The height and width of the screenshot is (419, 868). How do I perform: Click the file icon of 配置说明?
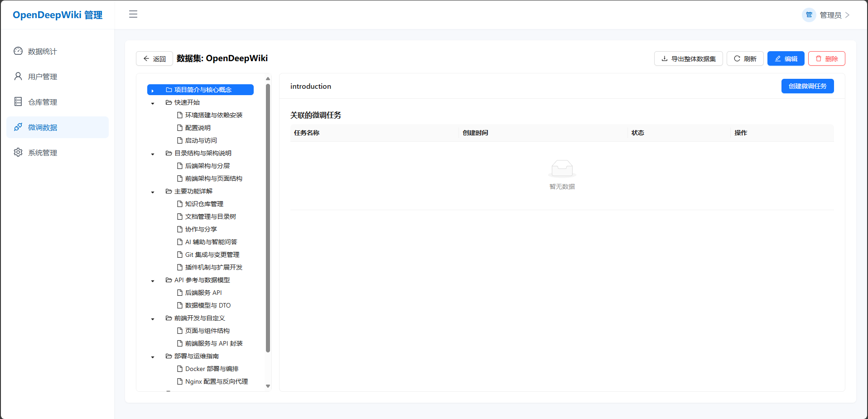tap(180, 128)
